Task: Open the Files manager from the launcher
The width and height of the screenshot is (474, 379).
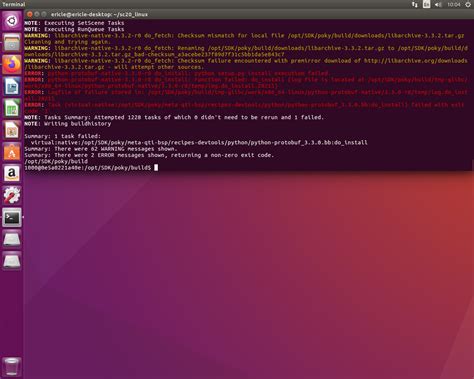Action: [12, 42]
